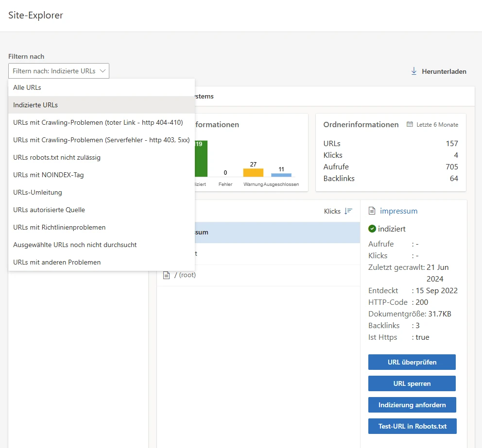Open Test-URL in Robots.txt
The height and width of the screenshot is (448, 482).
point(412,426)
